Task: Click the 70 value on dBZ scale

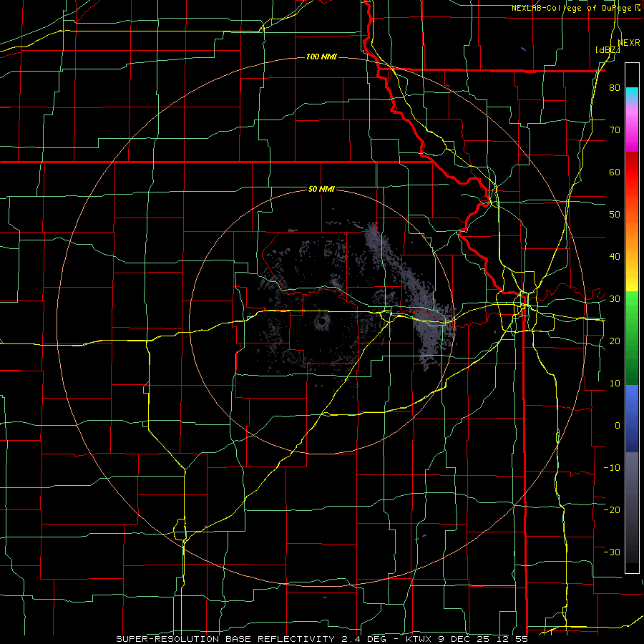Action: point(615,130)
